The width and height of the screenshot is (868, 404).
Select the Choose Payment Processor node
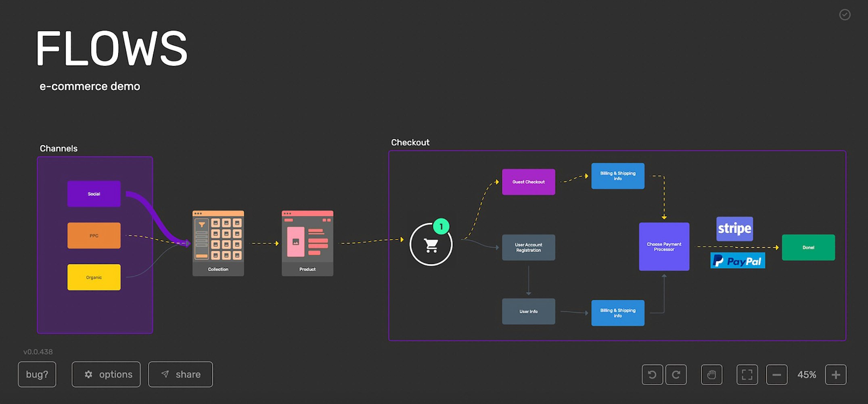(x=664, y=247)
